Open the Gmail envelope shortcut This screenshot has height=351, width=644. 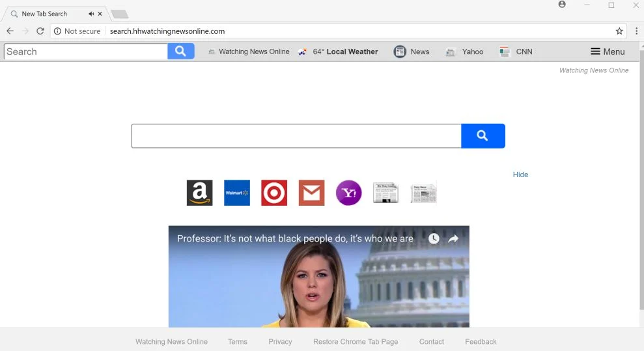tap(311, 193)
